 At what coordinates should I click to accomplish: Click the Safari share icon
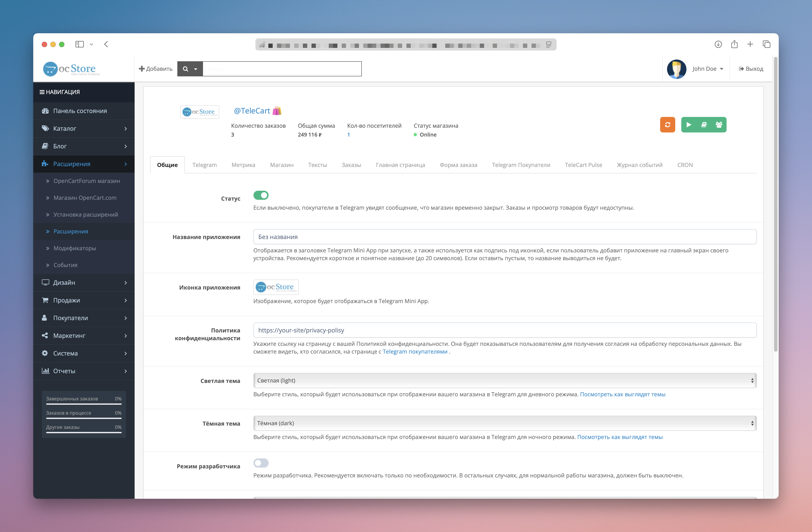pyautogui.click(x=734, y=44)
